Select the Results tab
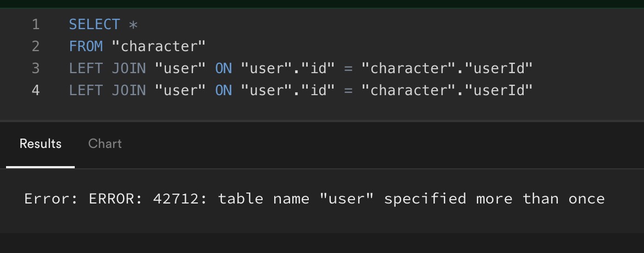644x253 pixels. [40, 144]
